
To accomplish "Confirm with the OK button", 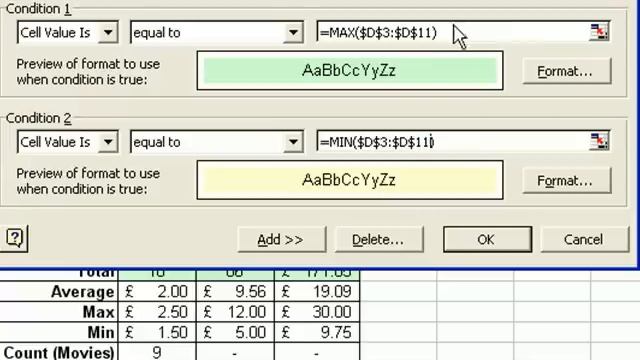I will click(487, 240).
